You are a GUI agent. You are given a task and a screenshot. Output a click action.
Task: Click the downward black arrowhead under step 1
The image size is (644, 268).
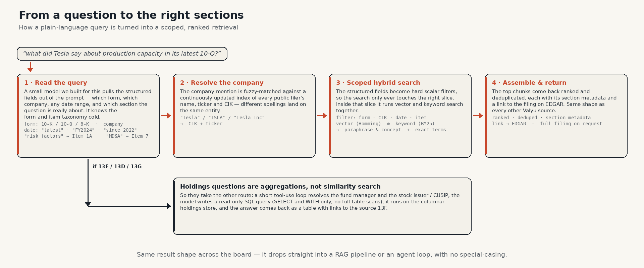pos(88,204)
